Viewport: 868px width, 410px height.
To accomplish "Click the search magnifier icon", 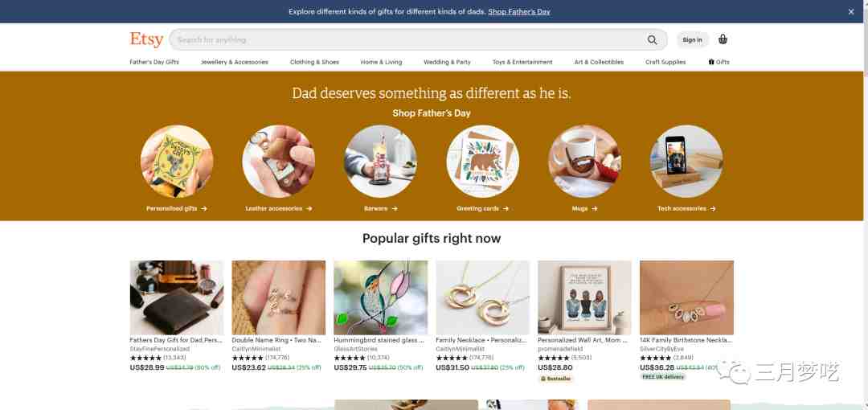I will [x=652, y=40].
